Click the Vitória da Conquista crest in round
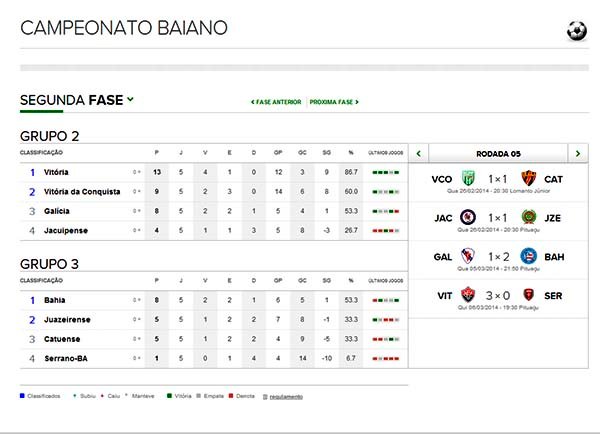Viewport: 600px width, 434px height. click(468, 179)
